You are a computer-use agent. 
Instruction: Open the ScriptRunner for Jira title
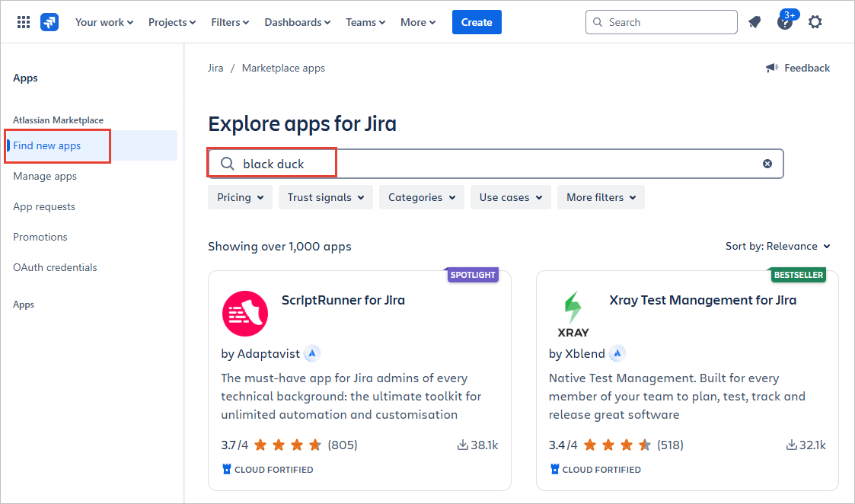[343, 300]
